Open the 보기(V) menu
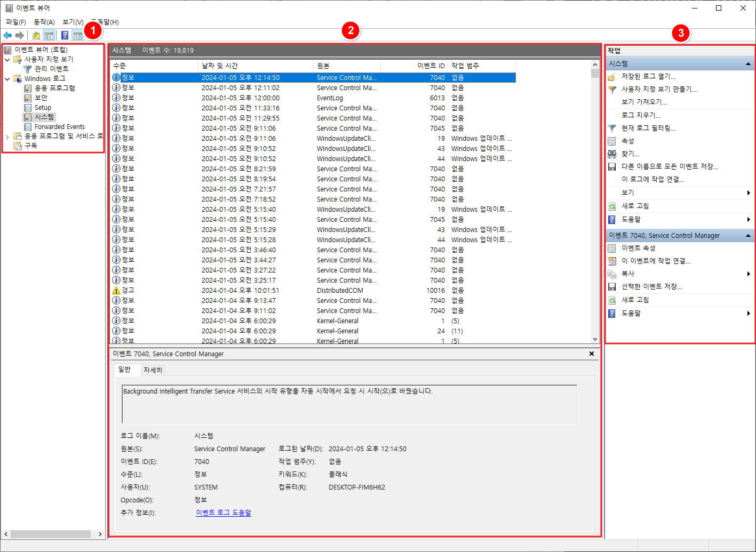The width and height of the screenshot is (756, 552). [73, 22]
